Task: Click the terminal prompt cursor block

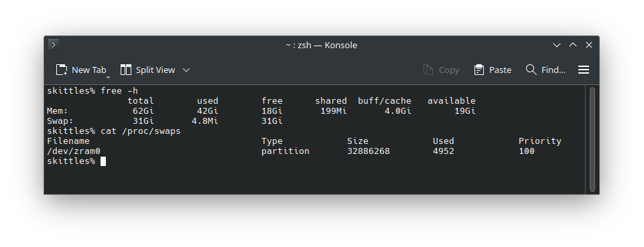Action: click(103, 161)
